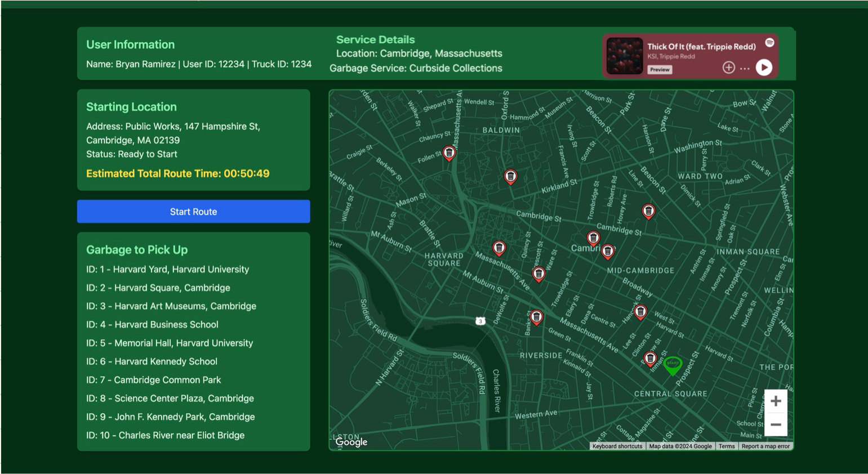Click the MID-CAMBRIDGE map label

click(640, 271)
